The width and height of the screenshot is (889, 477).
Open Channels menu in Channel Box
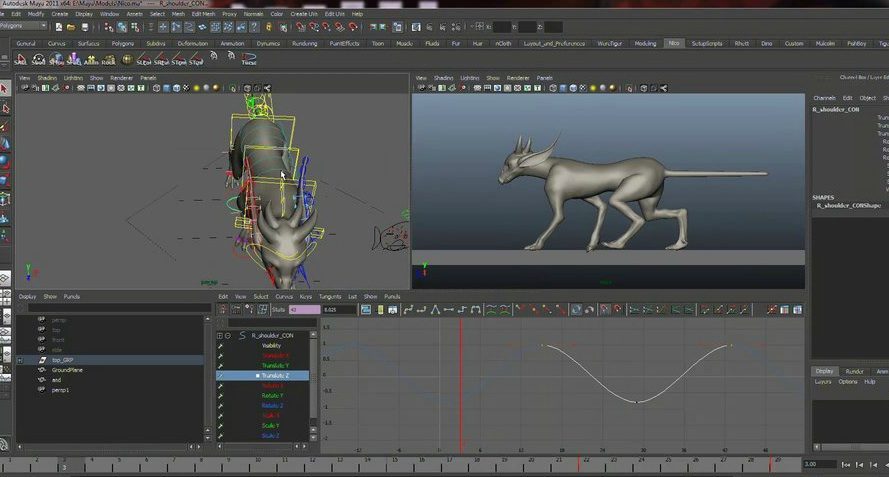[x=824, y=98]
